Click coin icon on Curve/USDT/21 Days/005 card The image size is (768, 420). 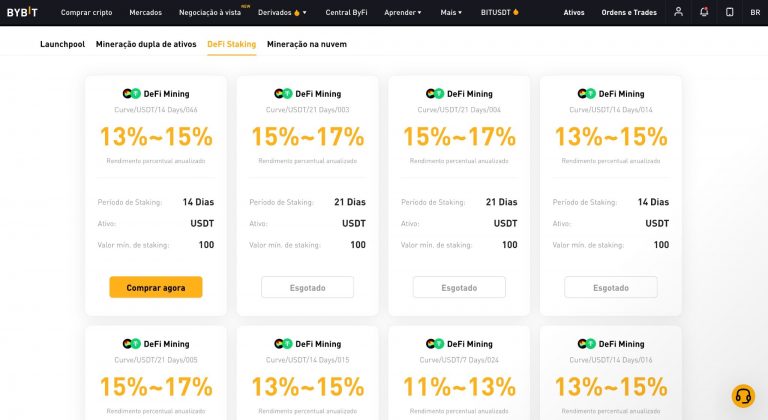[131, 344]
